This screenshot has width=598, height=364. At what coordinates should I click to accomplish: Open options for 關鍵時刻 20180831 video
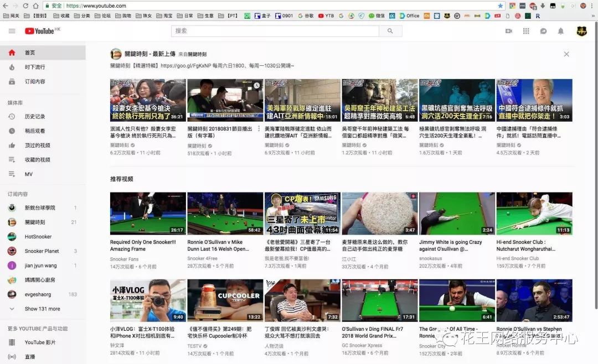tap(259, 128)
